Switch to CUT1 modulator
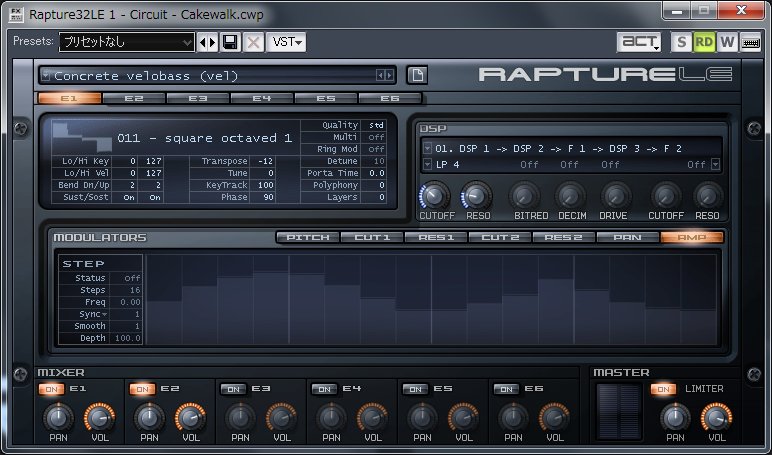The image size is (772, 455). 372,237
